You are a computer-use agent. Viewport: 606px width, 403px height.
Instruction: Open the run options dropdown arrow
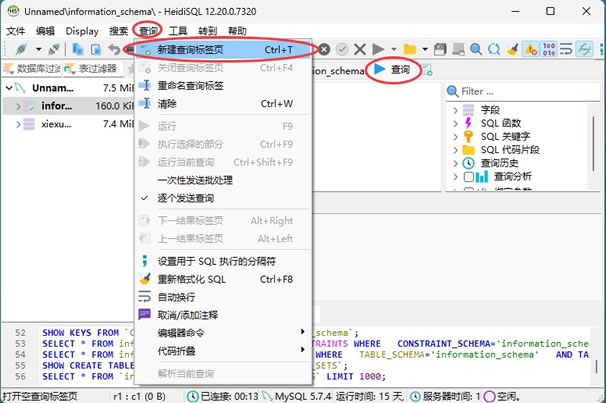pos(394,49)
